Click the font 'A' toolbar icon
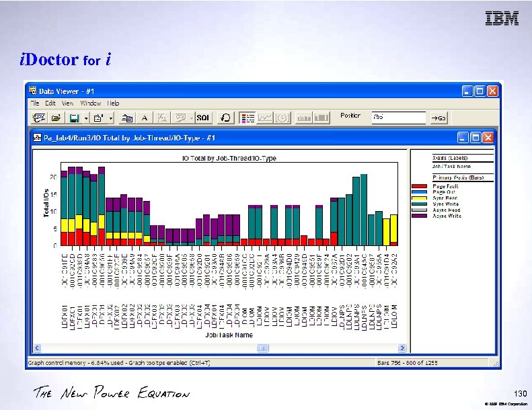This screenshot has width=532, height=410. point(145,118)
